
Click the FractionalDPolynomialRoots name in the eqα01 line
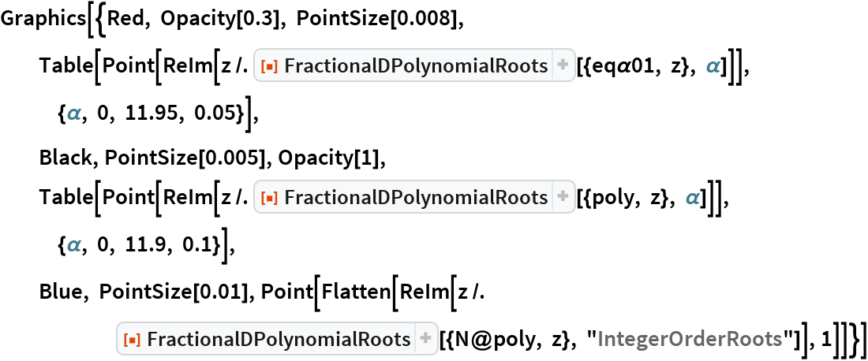[x=413, y=67]
